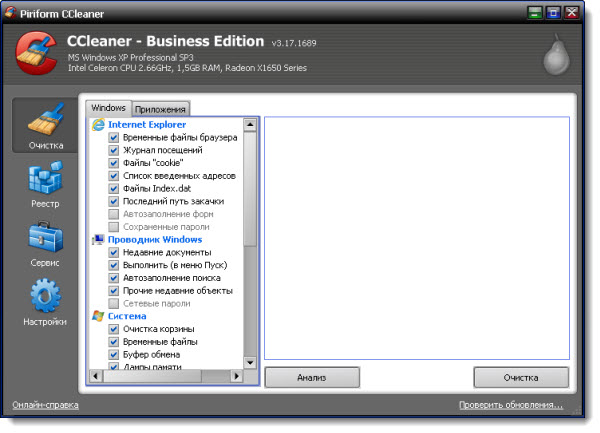600x433 pixels.
Task: Open the Очистка (Cleaner) section icon
Action: point(46,125)
